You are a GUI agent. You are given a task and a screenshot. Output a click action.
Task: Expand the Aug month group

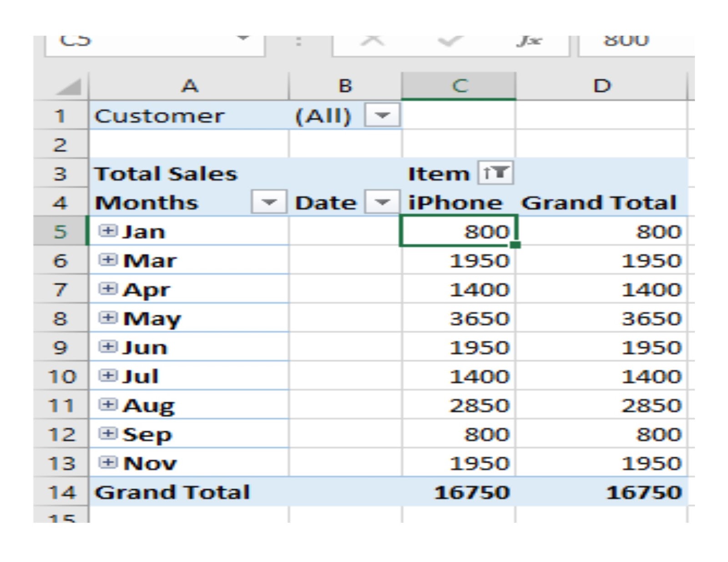(x=107, y=405)
